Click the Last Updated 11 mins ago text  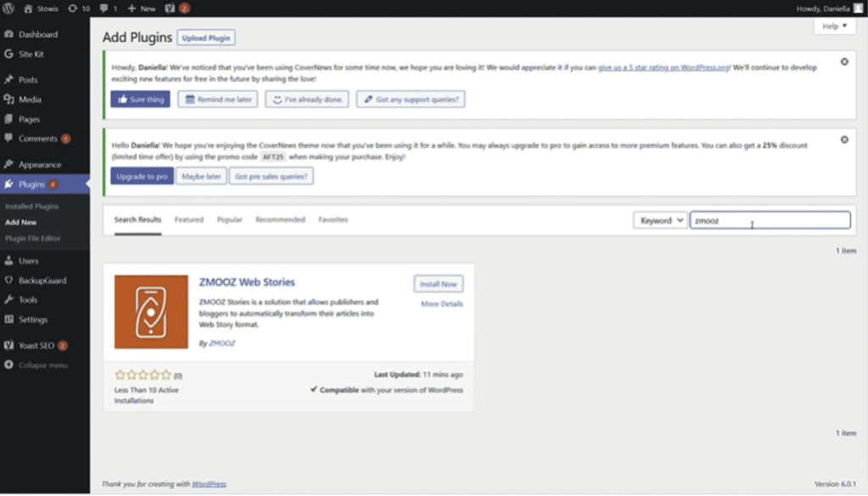(x=419, y=375)
